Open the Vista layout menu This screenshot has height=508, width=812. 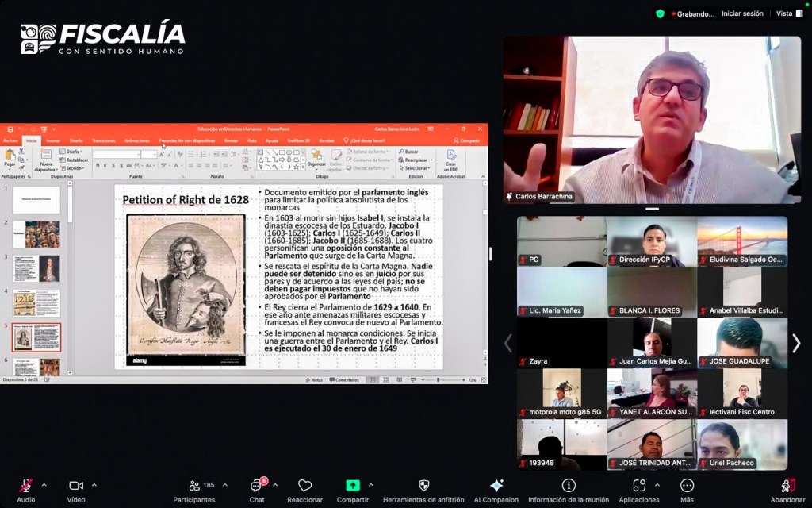[x=787, y=13]
